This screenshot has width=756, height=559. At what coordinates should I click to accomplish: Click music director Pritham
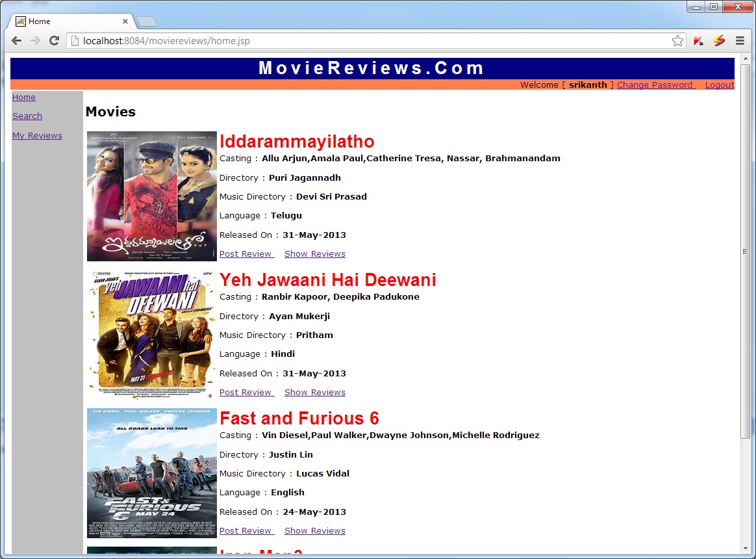point(314,335)
